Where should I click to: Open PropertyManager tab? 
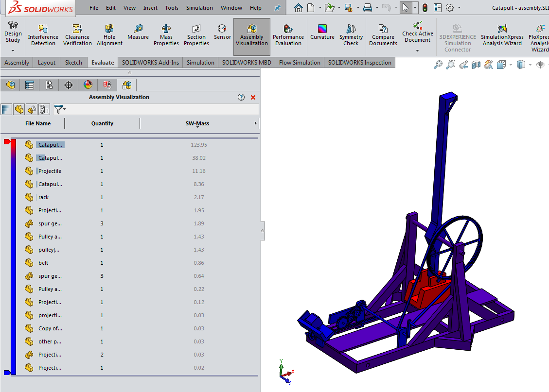[29, 85]
